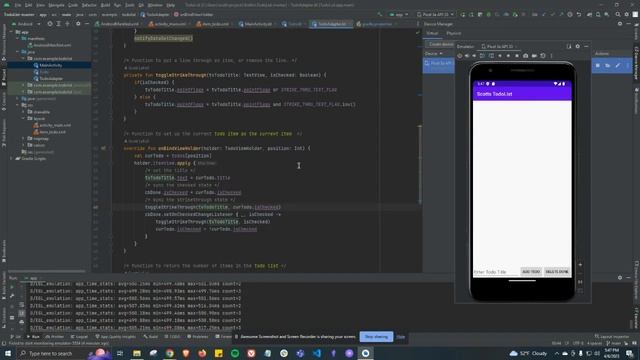
Task: Click the magnifier search icon in main toolbar
Action: (618, 14)
